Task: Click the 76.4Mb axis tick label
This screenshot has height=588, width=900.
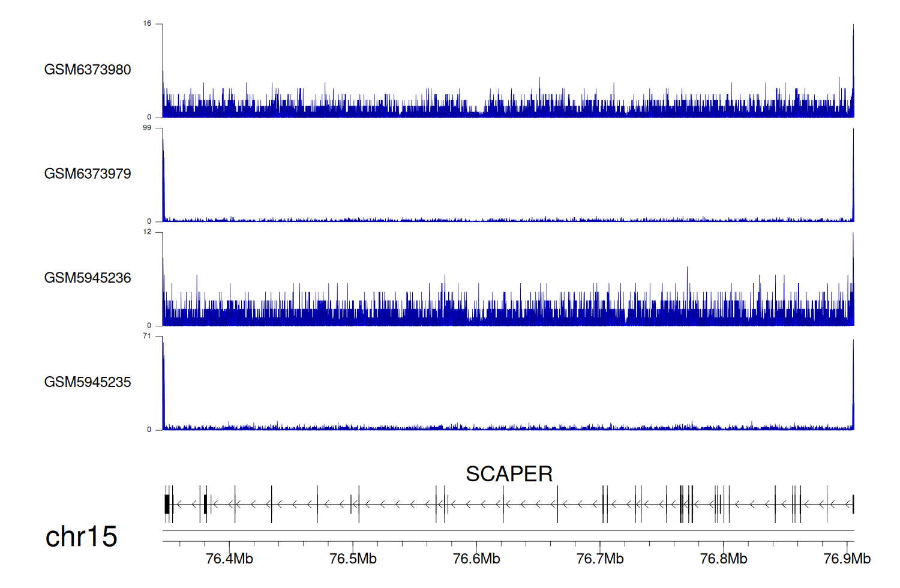Action: click(229, 559)
